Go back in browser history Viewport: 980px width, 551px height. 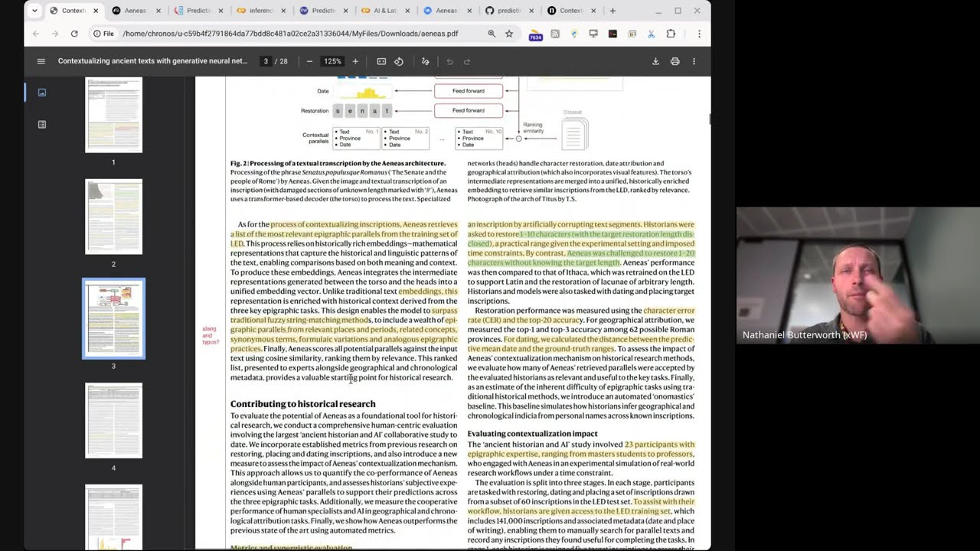[x=36, y=34]
